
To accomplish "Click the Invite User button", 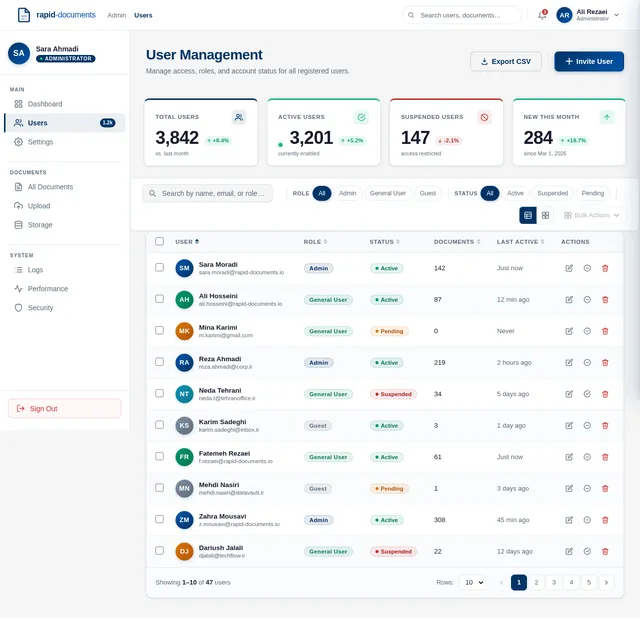I will coord(589,61).
